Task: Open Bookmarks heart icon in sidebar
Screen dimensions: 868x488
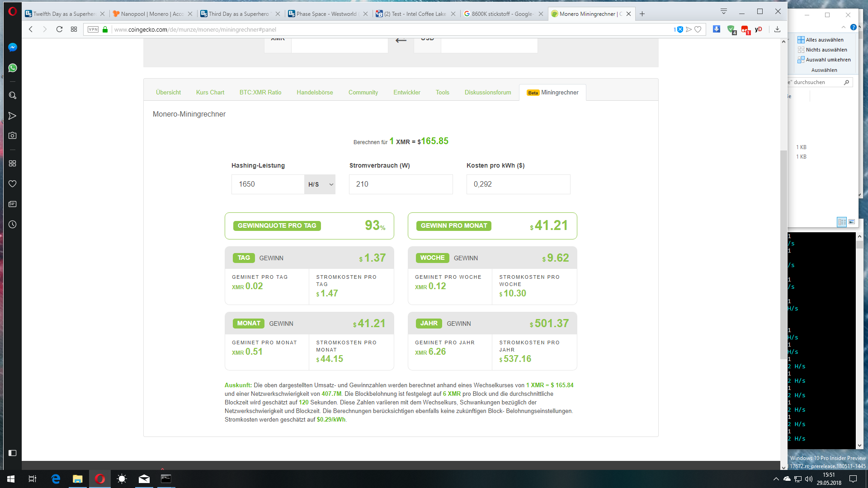Action: click(x=13, y=184)
